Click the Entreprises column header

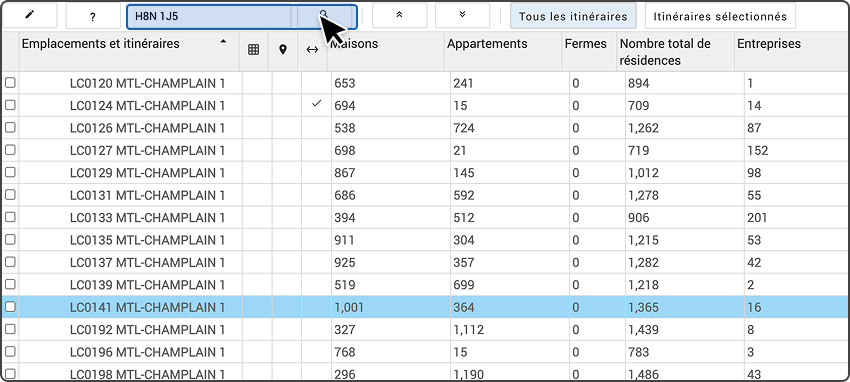coord(791,51)
